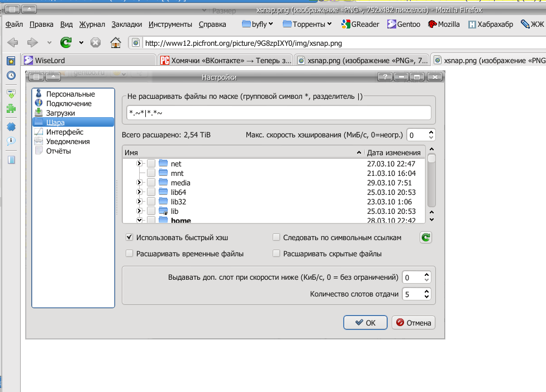Open the Правка menu
The height and width of the screenshot is (392, 546).
pyautogui.click(x=41, y=25)
